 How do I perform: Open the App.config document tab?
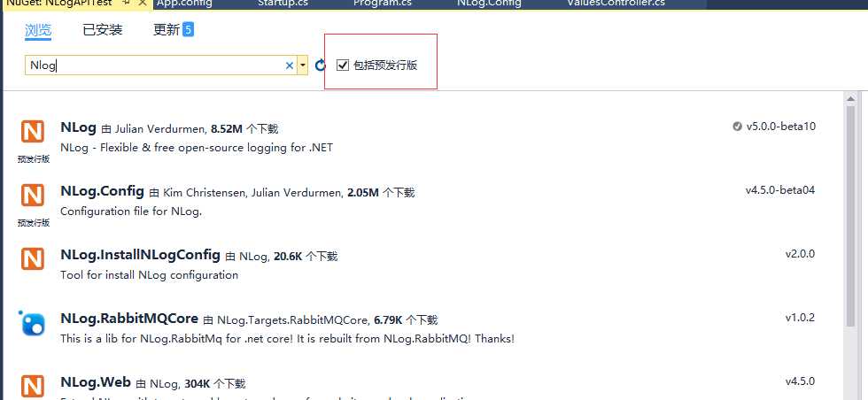pos(184,3)
